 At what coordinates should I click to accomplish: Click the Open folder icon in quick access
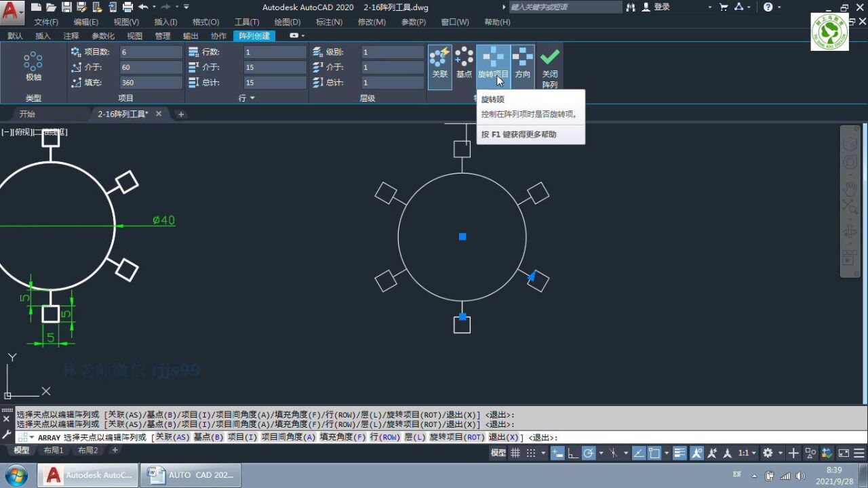(52, 7)
